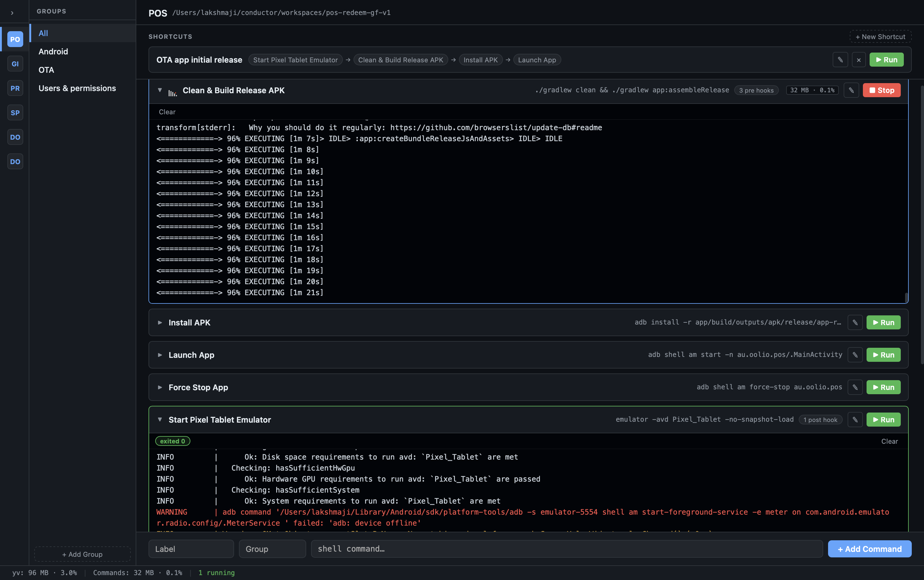Select the first DO workspace icon

point(15,137)
